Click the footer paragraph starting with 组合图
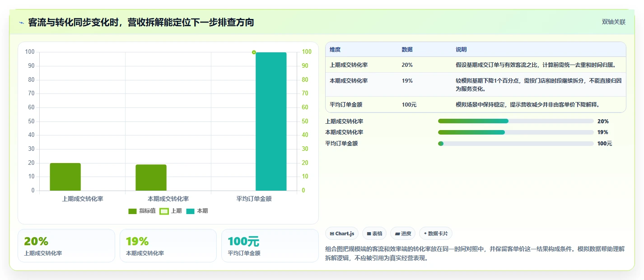644x280 pixels. 475,254
